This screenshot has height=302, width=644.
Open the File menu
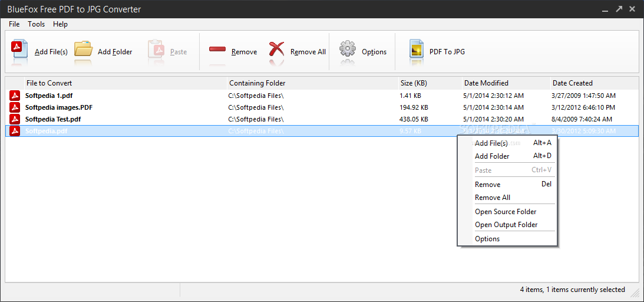coord(14,24)
